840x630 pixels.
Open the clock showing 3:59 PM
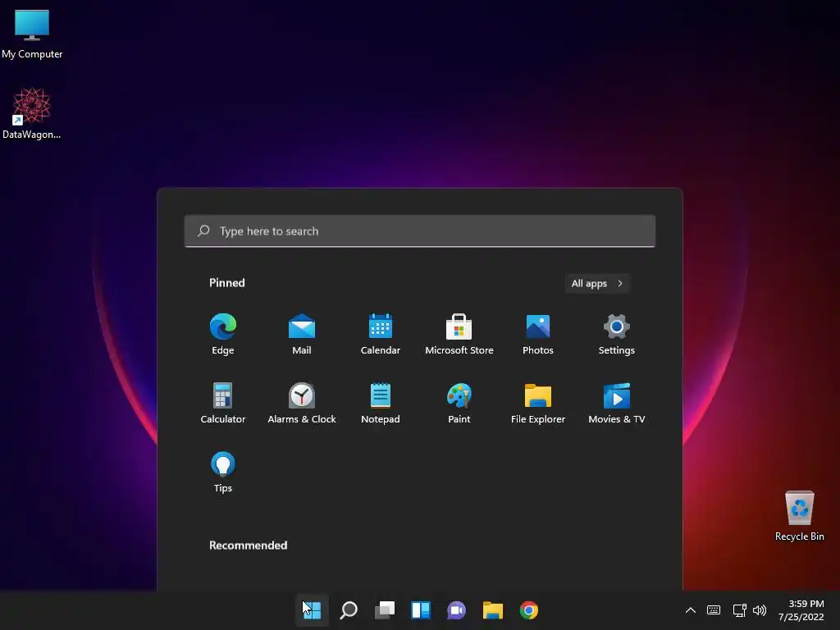click(x=801, y=610)
